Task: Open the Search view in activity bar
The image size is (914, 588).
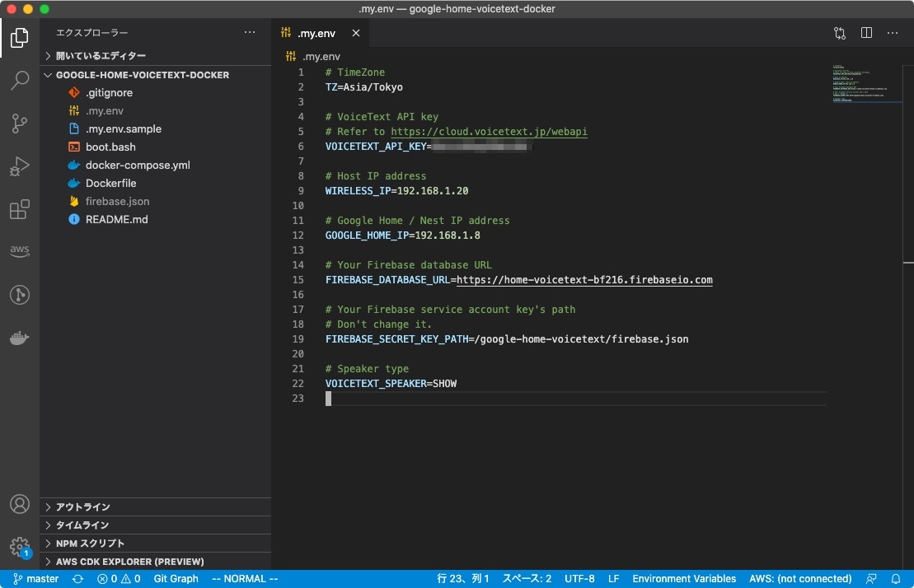Action: [x=20, y=81]
